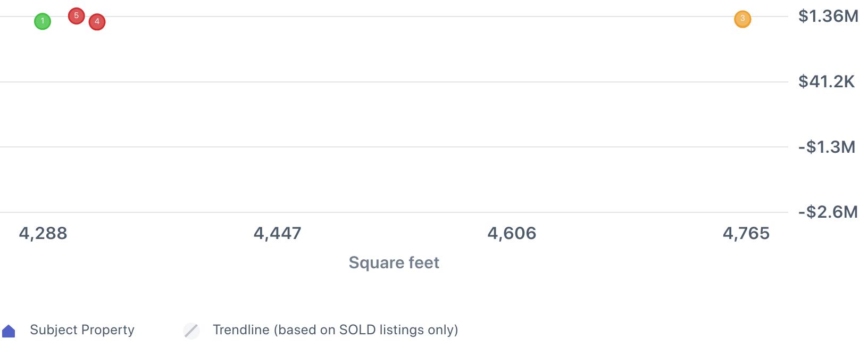
Task: Select the red marker numbered 5
Action: pos(76,16)
